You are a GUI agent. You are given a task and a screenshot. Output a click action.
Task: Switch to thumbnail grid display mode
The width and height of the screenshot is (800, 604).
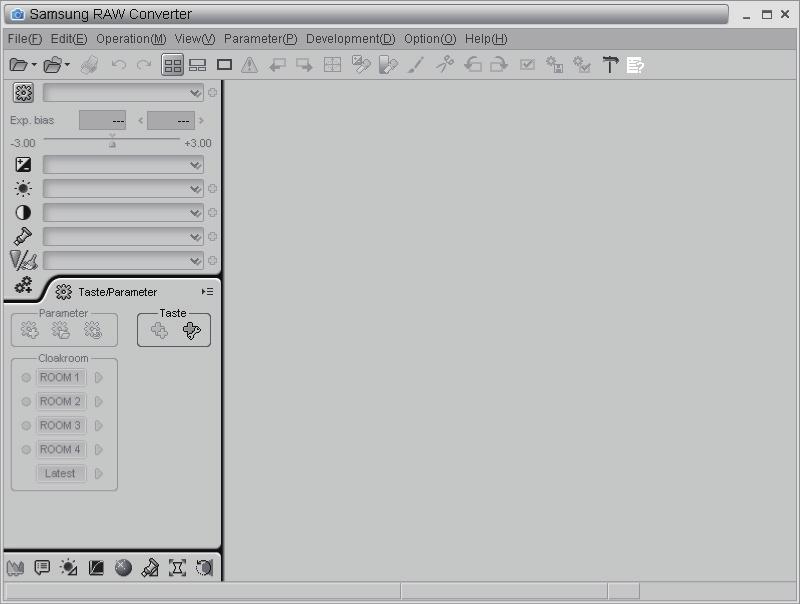tap(172, 65)
